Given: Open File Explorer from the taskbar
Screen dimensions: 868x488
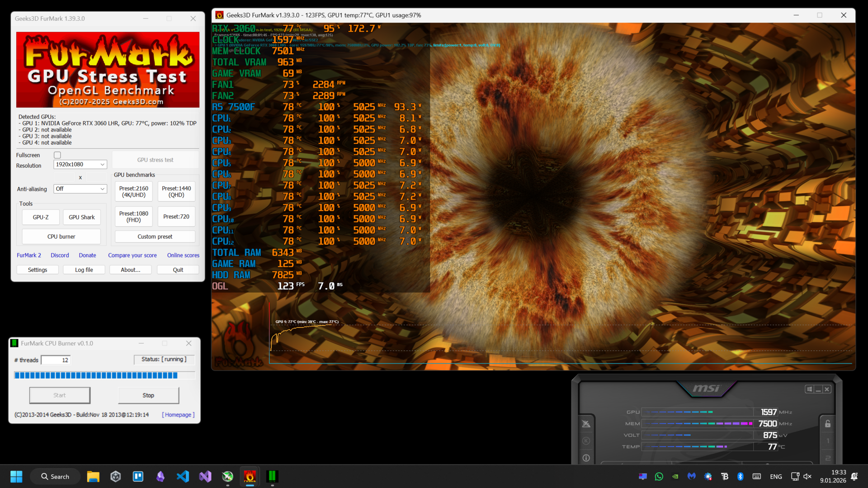Looking at the screenshot, I should pyautogui.click(x=93, y=476).
